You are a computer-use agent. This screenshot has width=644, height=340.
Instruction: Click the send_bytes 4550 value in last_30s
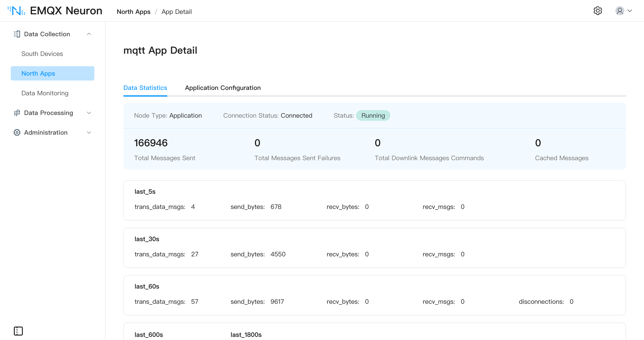(278, 254)
